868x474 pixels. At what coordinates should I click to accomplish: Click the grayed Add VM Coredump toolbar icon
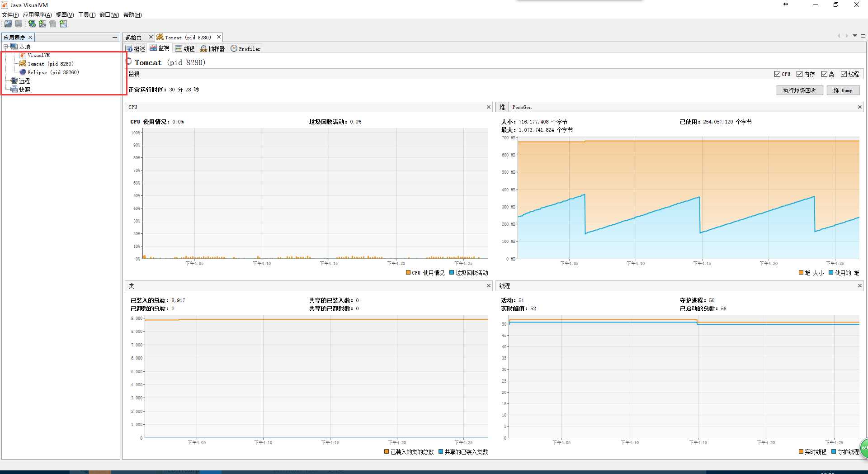point(53,24)
